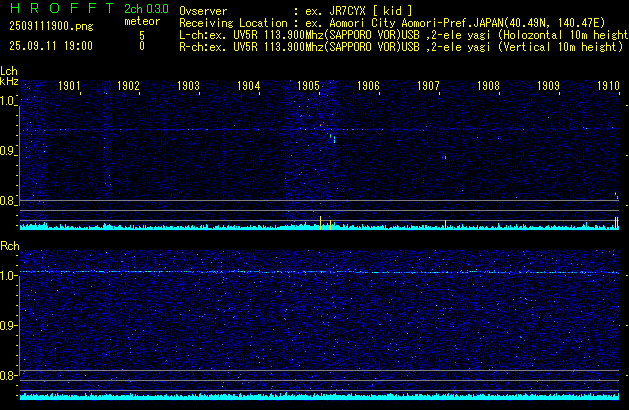Click the date 25.09.11 19:00
629x410 pixels.
click(x=51, y=46)
